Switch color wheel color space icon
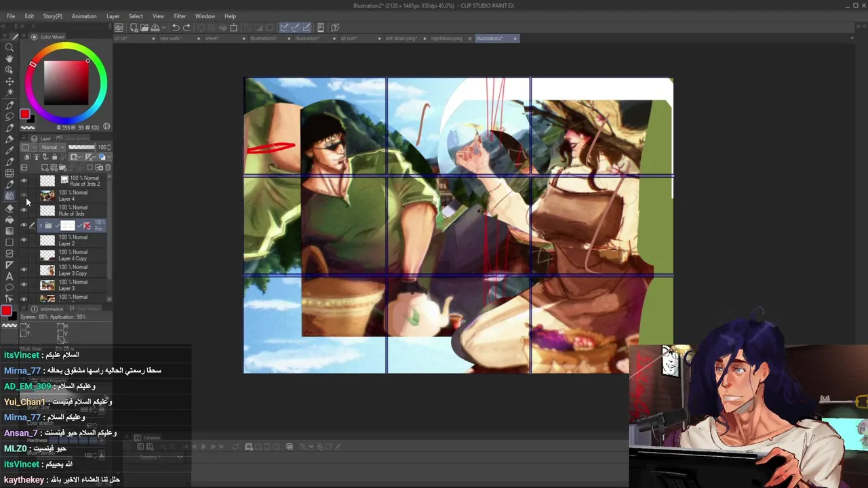The width and height of the screenshot is (868, 488). [106, 127]
